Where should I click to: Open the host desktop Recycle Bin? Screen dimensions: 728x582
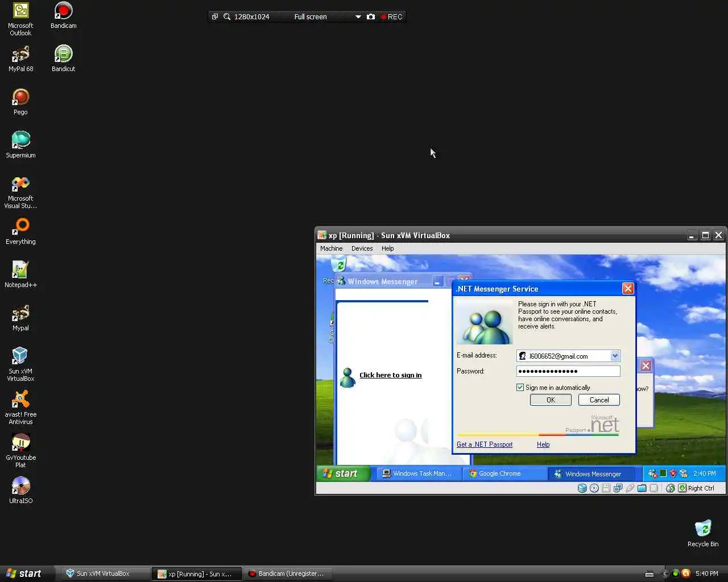(x=703, y=534)
